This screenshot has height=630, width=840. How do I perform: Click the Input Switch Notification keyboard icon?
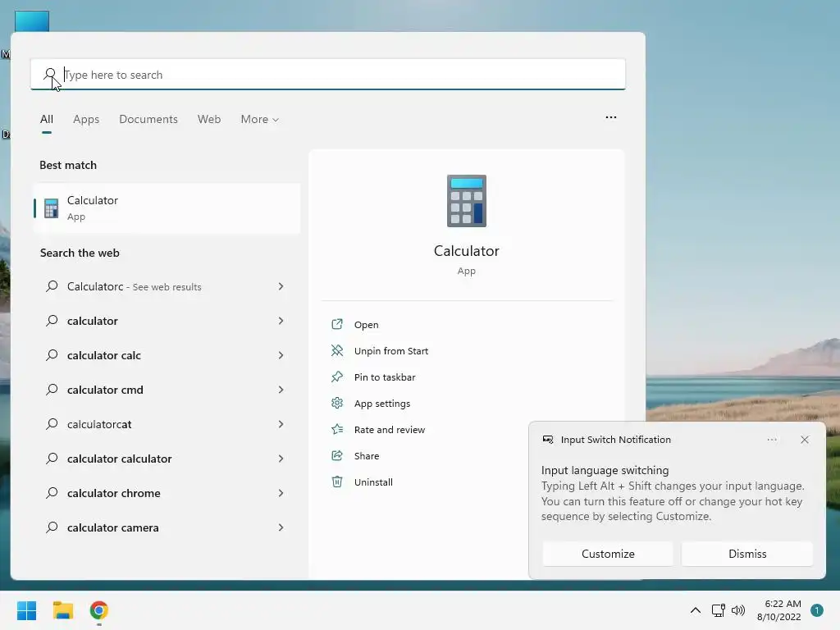547,440
